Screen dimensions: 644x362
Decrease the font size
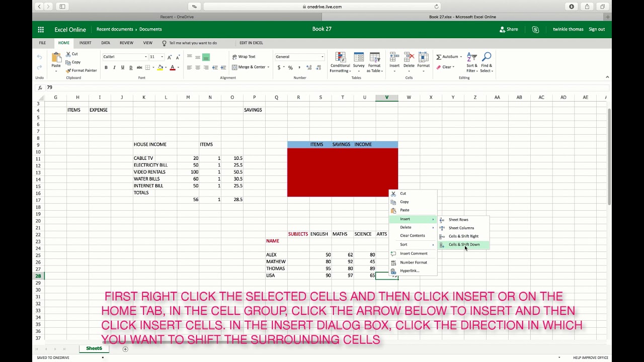click(x=178, y=57)
